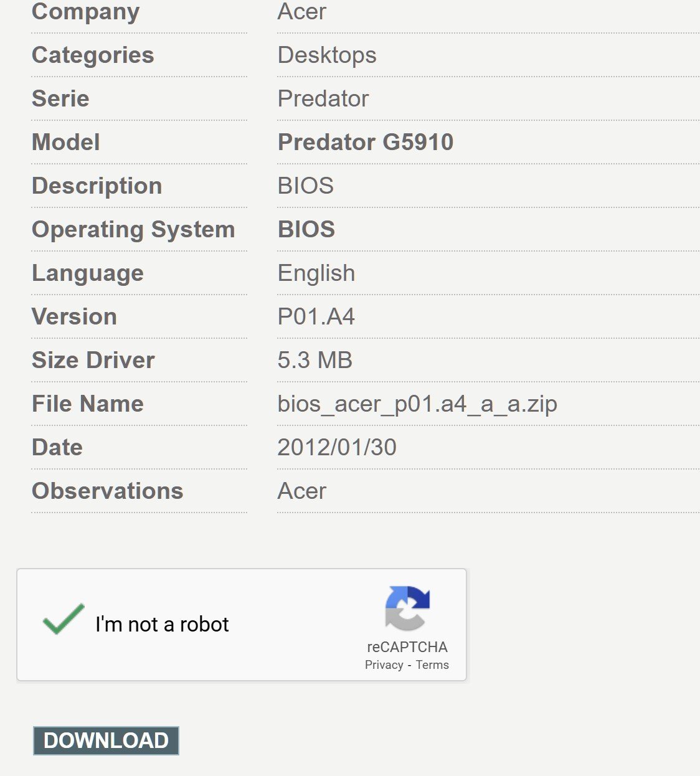This screenshot has height=776, width=700.
Task: Click the English language value
Action: pyautogui.click(x=316, y=273)
